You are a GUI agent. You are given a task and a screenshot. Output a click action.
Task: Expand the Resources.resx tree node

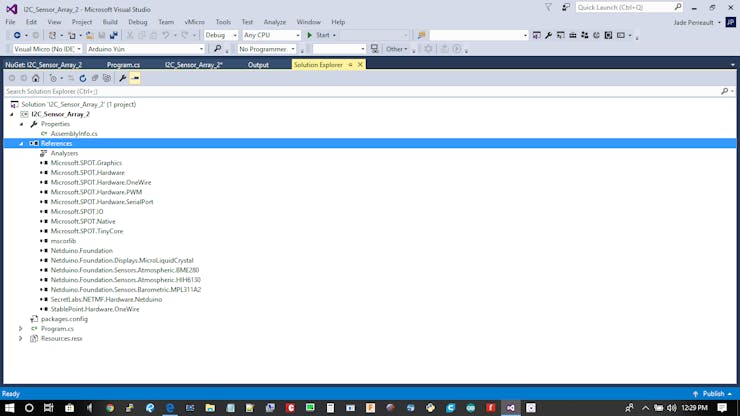pyautogui.click(x=20, y=339)
